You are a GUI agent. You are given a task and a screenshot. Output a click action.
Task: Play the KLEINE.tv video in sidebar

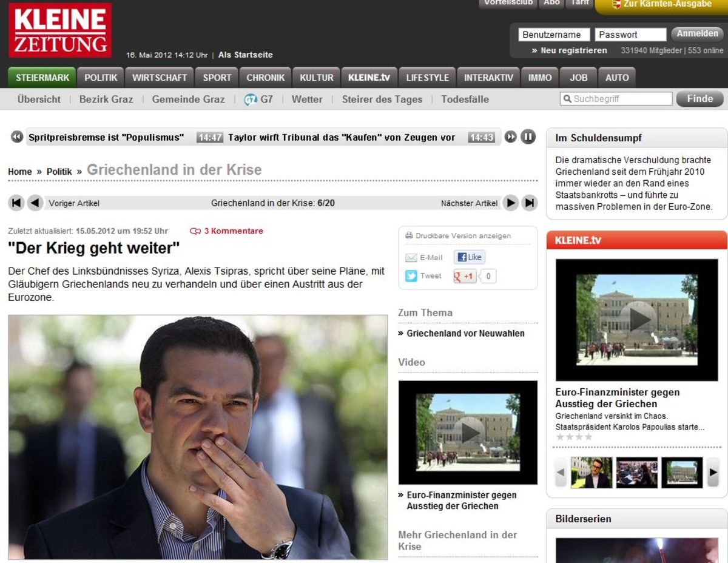tap(636, 320)
